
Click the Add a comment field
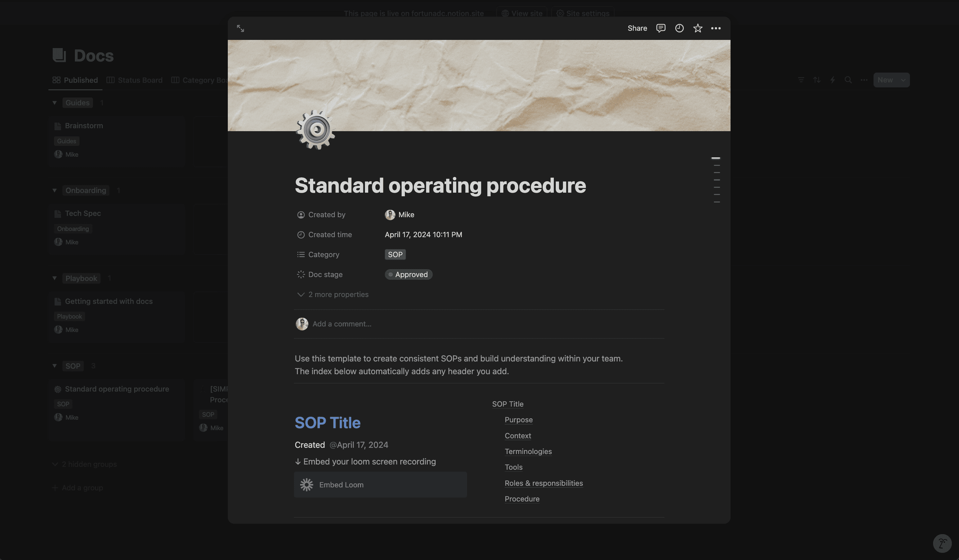(x=342, y=324)
